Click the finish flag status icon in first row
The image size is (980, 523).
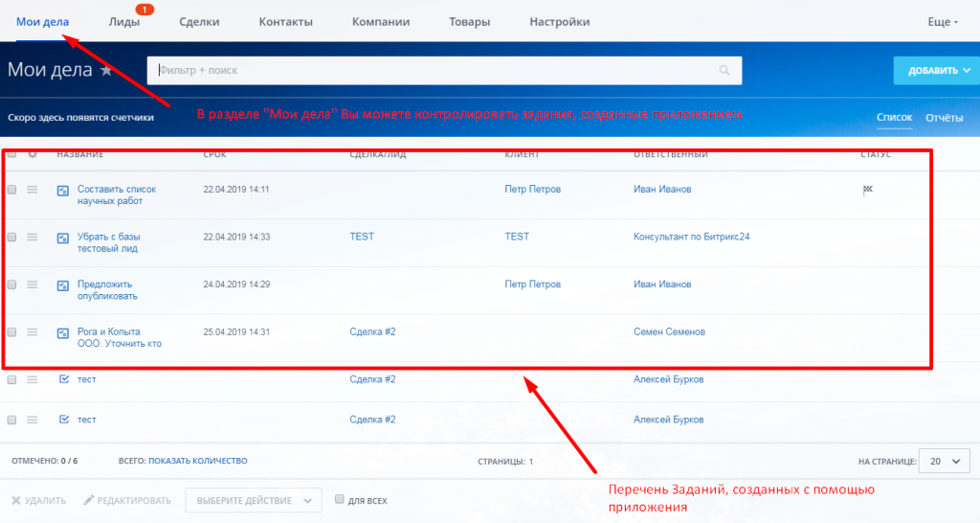pyautogui.click(x=867, y=190)
